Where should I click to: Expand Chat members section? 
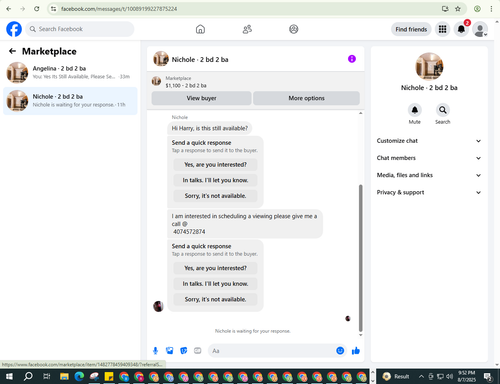tap(429, 158)
